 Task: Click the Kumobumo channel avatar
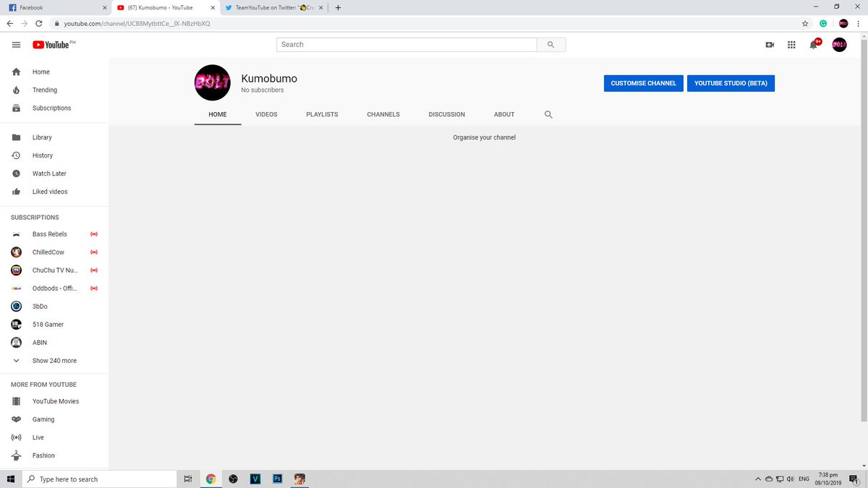coord(213,83)
